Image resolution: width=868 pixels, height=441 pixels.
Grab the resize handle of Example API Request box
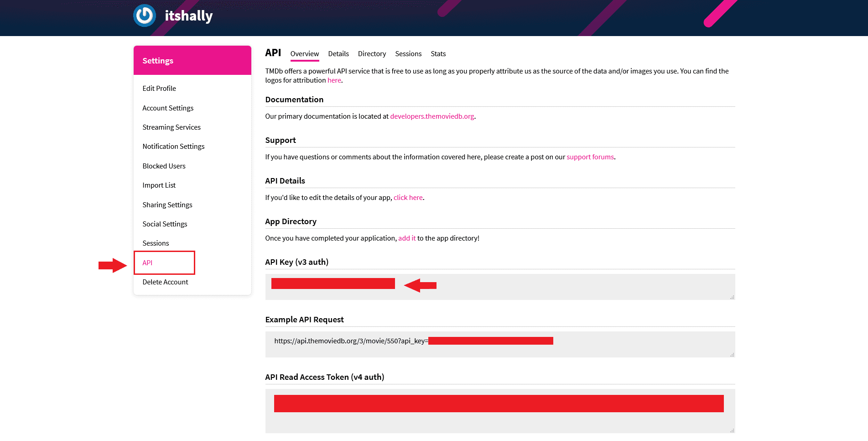tap(732, 355)
